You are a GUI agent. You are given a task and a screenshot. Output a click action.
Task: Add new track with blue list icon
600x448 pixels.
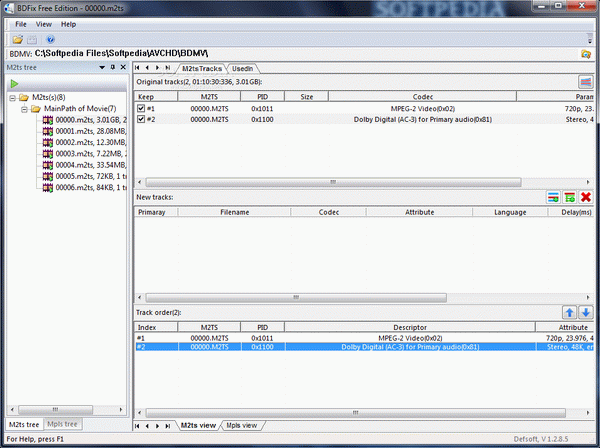[553, 197]
